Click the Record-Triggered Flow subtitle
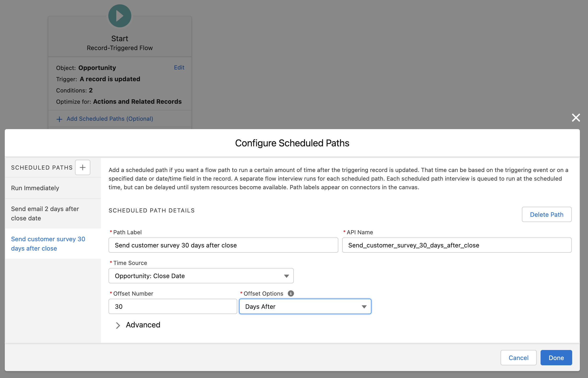Viewport: 588px width, 378px height. (x=120, y=48)
